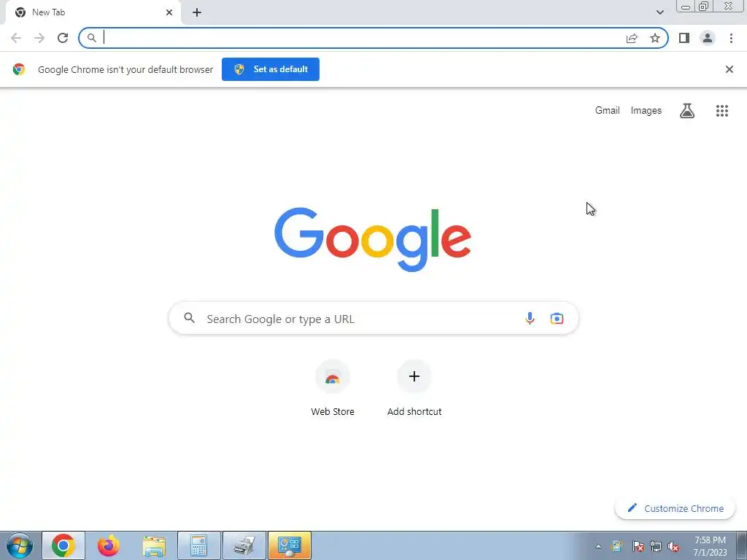Click the Action Center flag icon

[638, 547]
